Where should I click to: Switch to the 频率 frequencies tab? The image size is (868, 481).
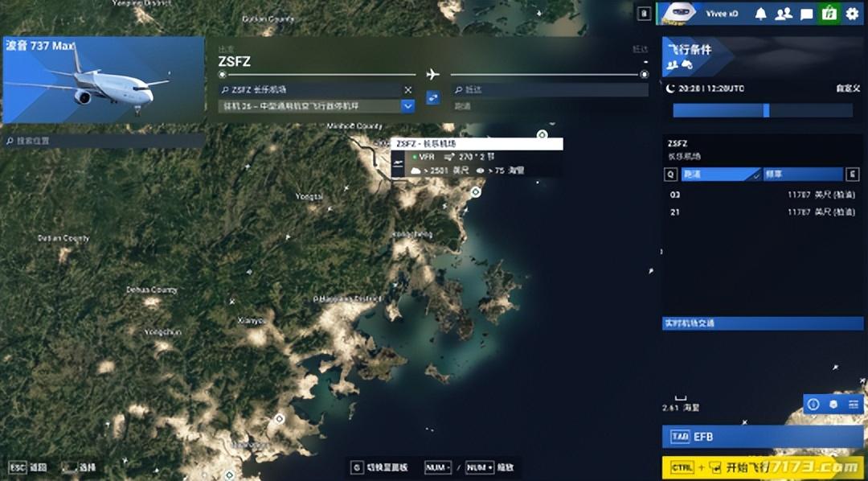coord(802,174)
